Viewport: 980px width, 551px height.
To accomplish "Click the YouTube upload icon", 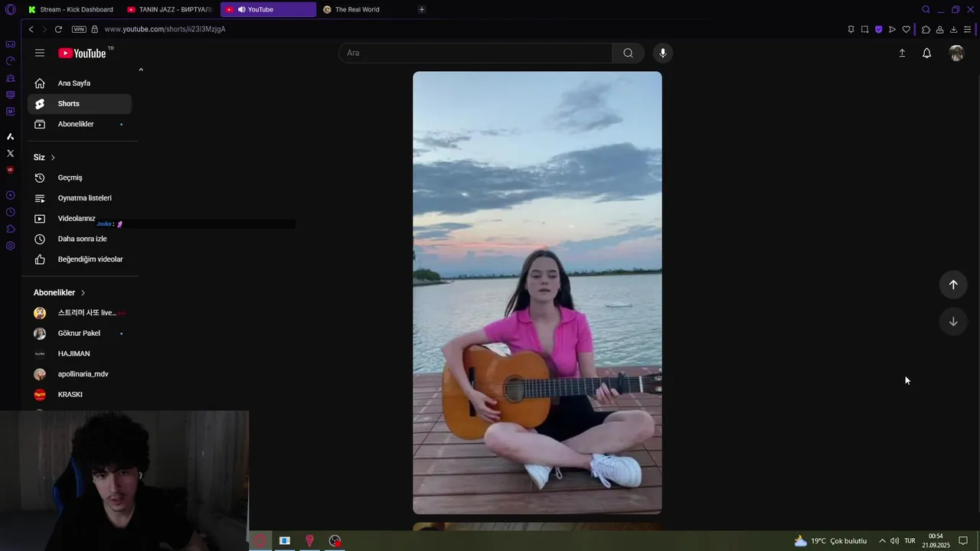I will [x=902, y=53].
